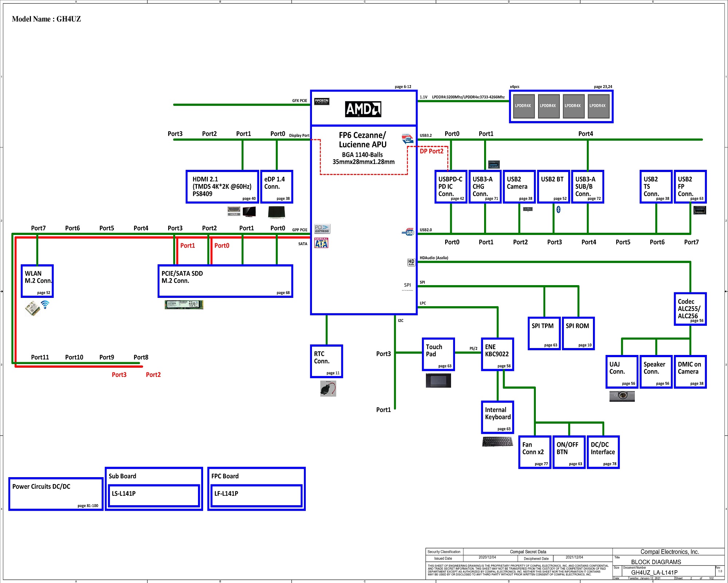This screenshot has width=728, height=583.
Task: Click the TV monitor picture under HDMI block
Action: pos(249,212)
